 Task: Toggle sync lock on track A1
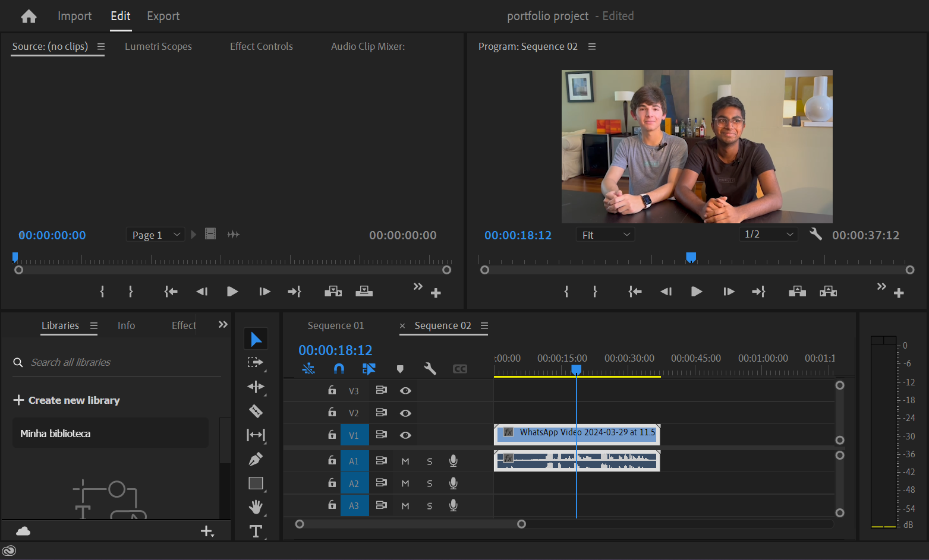pos(381,461)
